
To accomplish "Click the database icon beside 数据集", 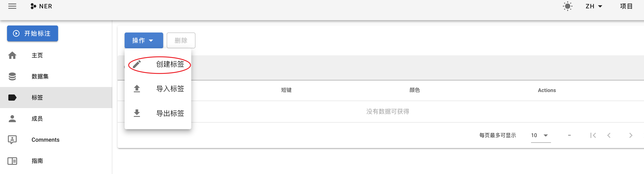I will click(12, 76).
